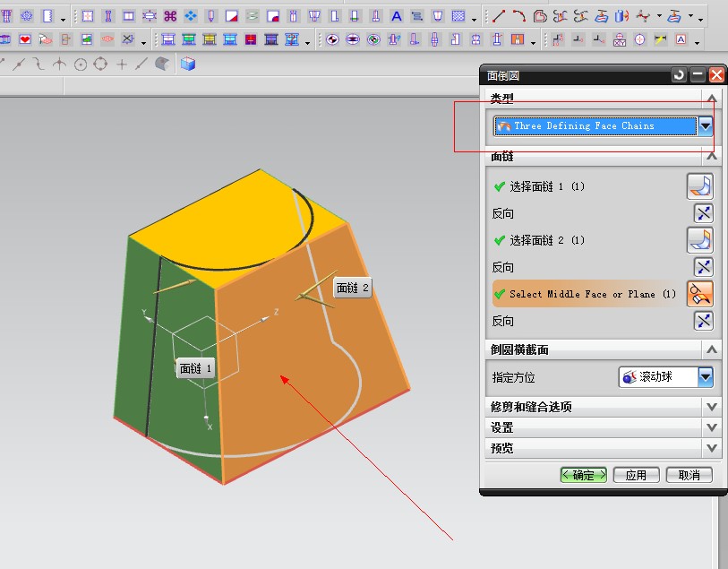This screenshot has width=728, height=569.
Task: Toggle 反向 for the middle face
Action: [704, 321]
